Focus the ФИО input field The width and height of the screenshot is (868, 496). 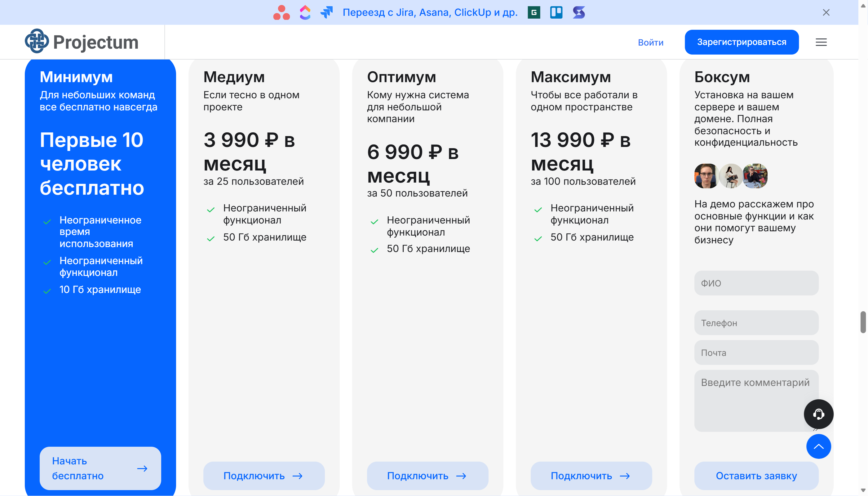(756, 283)
